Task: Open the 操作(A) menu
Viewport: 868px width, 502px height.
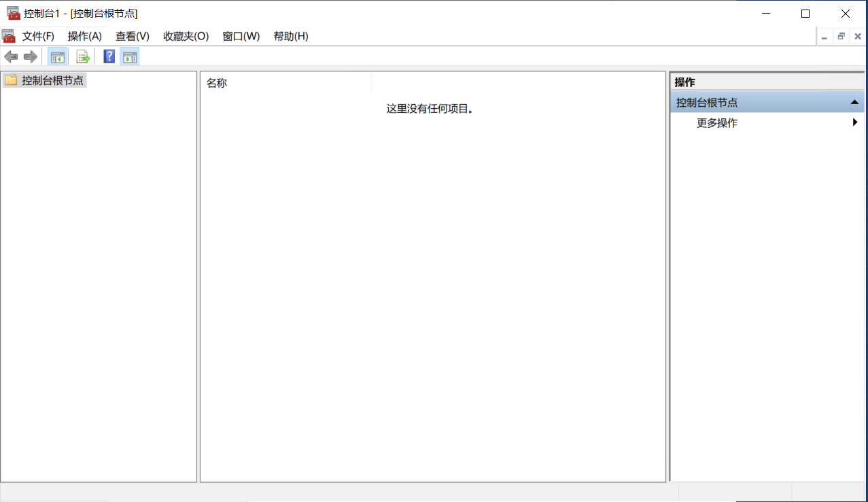Action: [85, 36]
